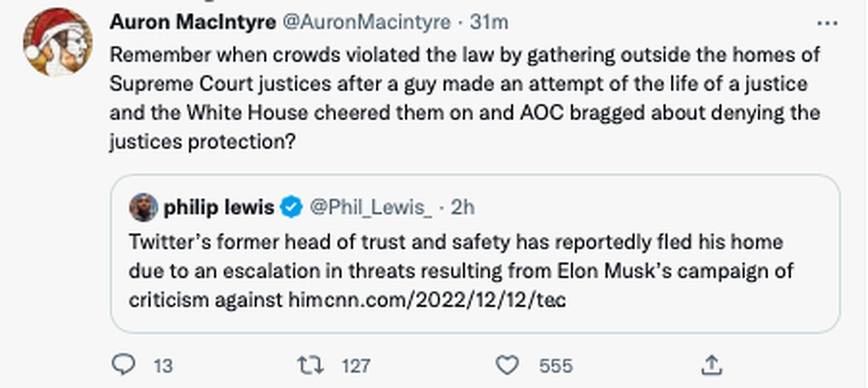The height and width of the screenshot is (388, 868).
Task: Open the Auron MacIntyre display name
Action: coord(193,22)
